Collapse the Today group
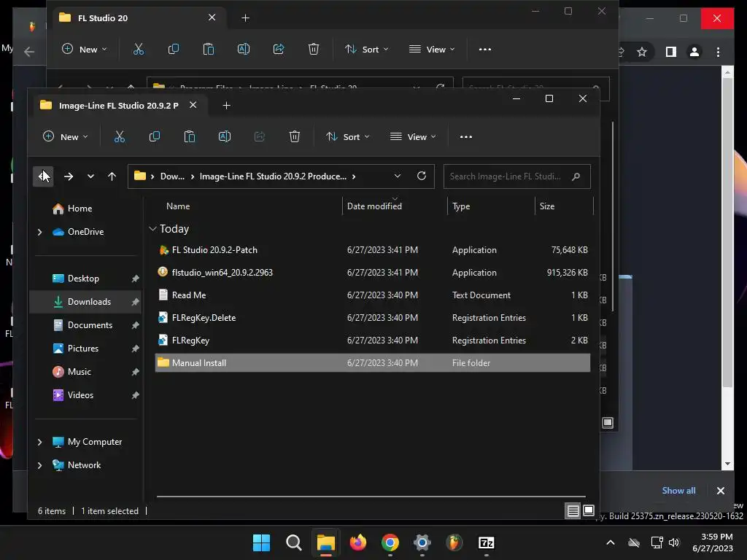 153,229
